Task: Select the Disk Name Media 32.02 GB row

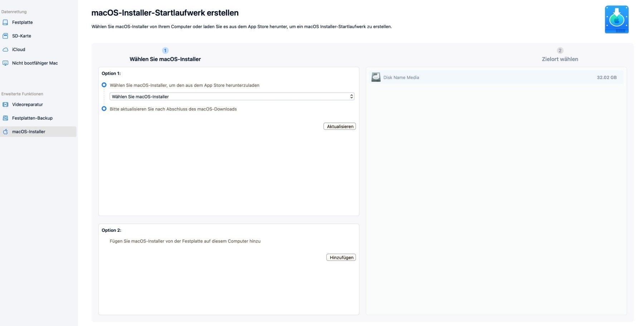Action: tap(496, 77)
